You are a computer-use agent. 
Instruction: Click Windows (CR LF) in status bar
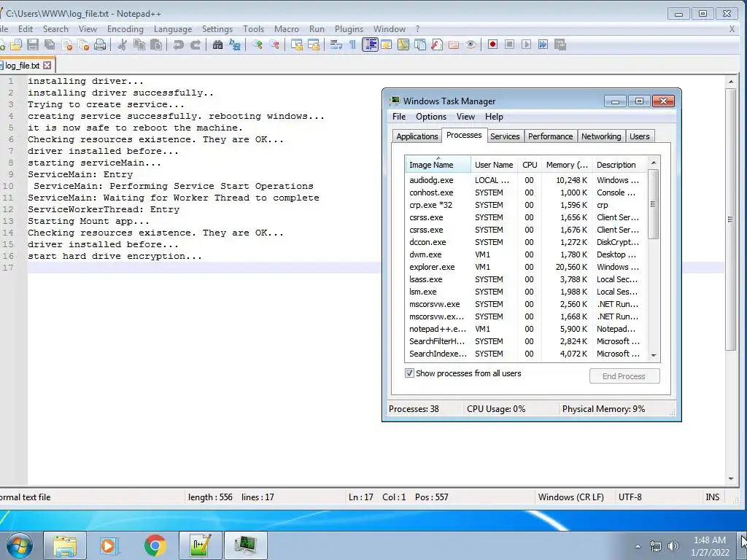tap(570, 497)
